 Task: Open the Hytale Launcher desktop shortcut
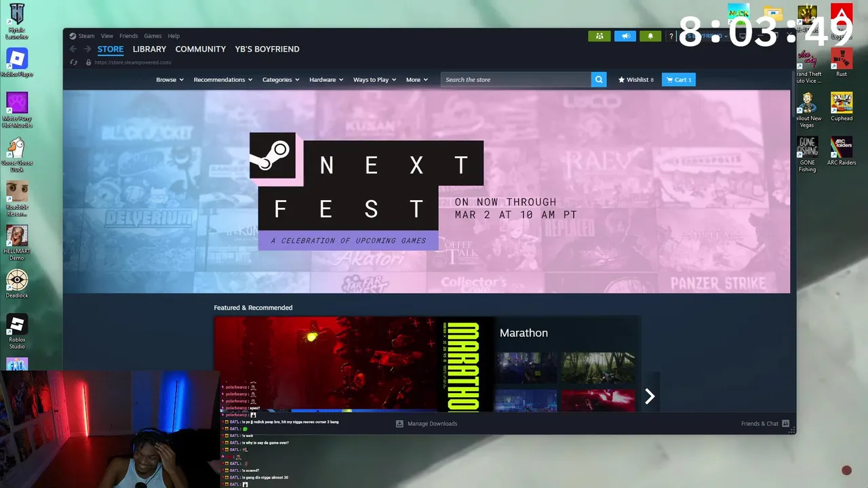point(17,20)
